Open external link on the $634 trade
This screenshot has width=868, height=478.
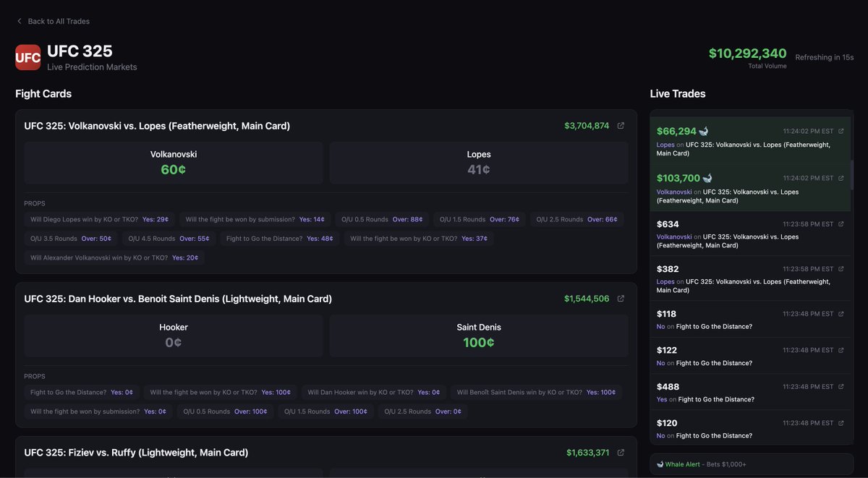(841, 224)
